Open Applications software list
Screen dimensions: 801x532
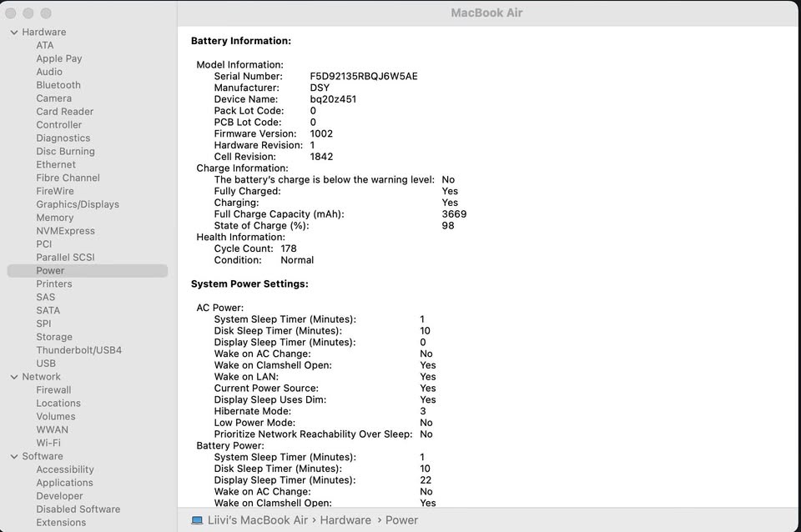pyautogui.click(x=64, y=484)
